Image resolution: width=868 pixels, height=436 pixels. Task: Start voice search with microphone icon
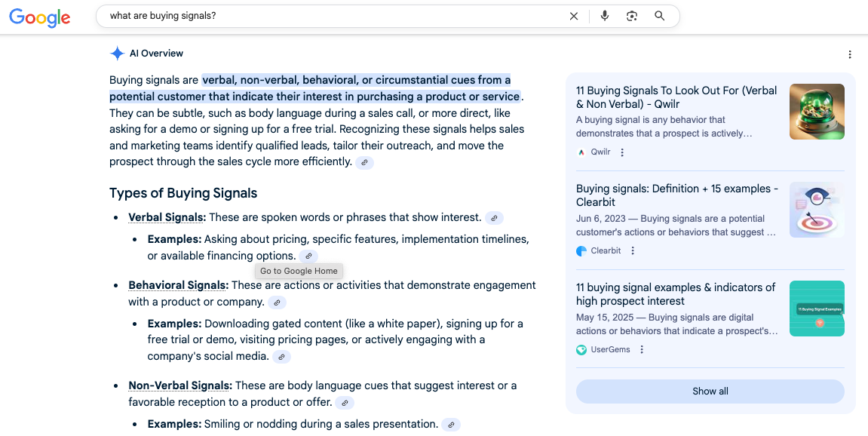604,16
